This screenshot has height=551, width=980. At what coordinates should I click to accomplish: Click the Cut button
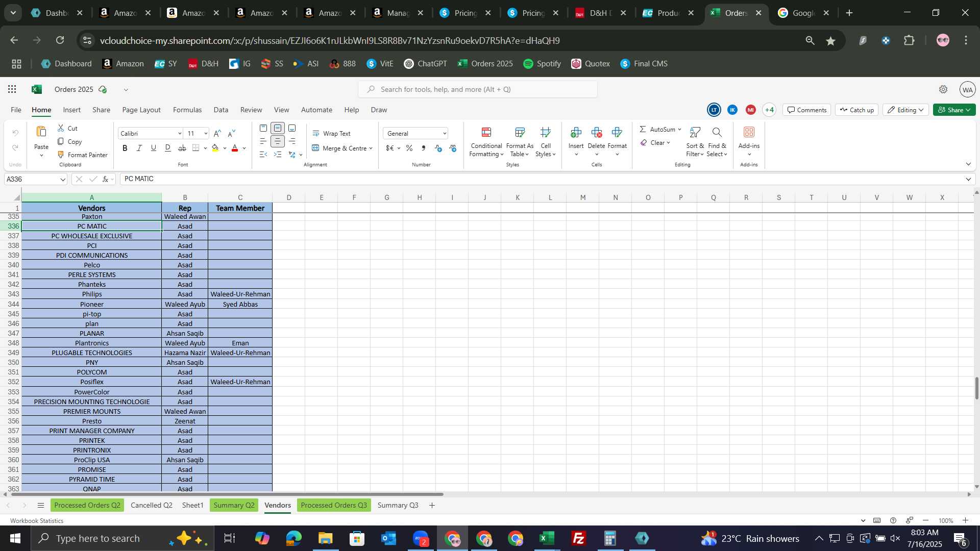tap(68, 128)
